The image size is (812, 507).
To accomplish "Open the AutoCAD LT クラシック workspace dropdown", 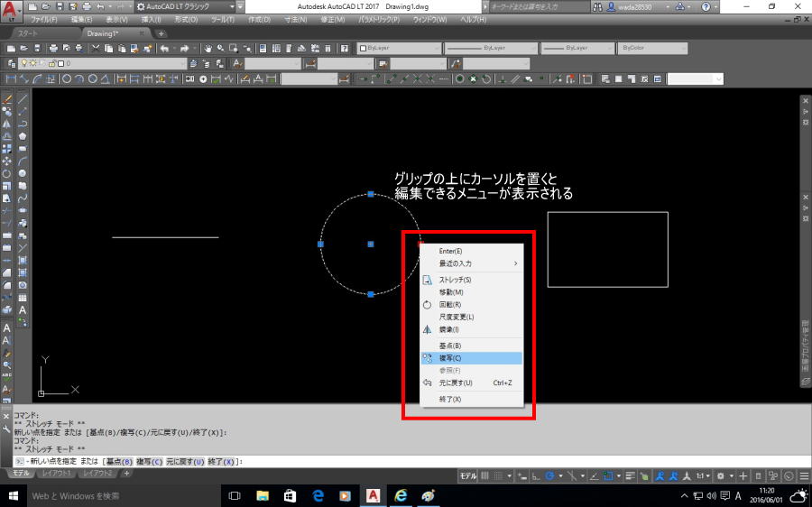I will click(232, 6).
